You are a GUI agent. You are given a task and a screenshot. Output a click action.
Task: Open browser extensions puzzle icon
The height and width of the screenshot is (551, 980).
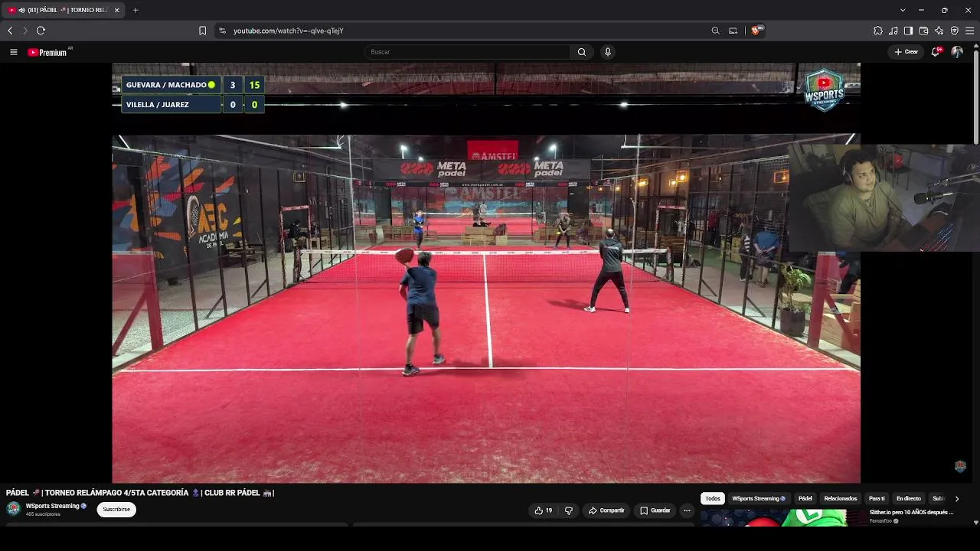tap(878, 31)
